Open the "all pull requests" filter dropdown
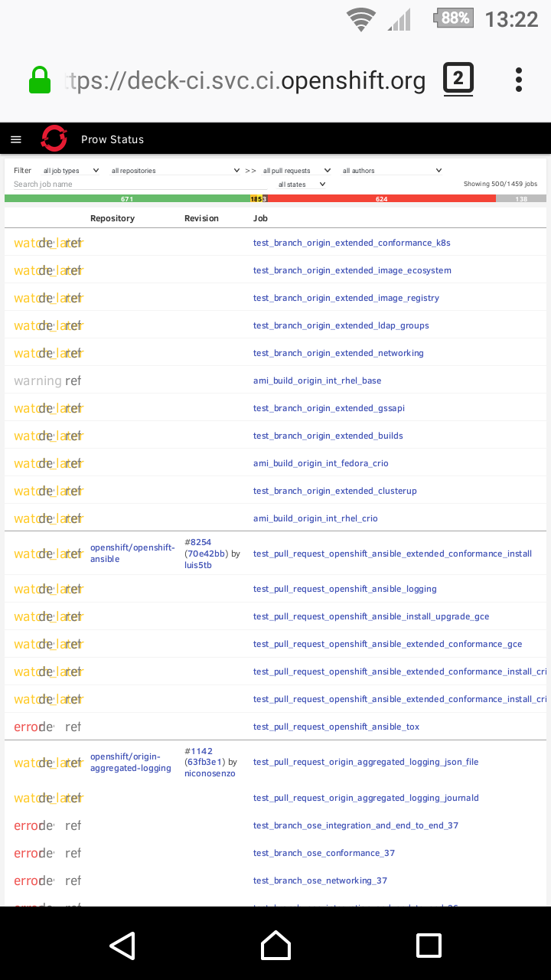551x980 pixels. [x=297, y=171]
